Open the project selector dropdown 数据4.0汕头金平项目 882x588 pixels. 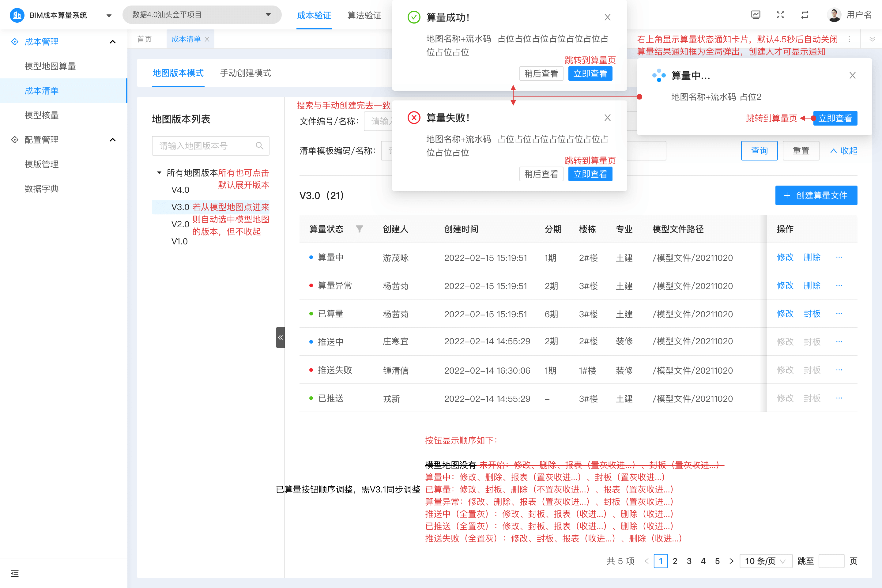[x=202, y=15]
